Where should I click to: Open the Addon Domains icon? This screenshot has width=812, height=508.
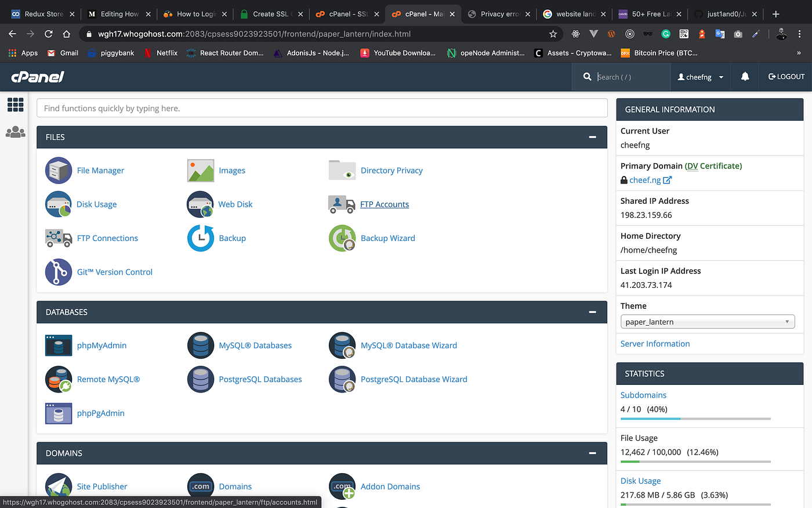[342, 487]
